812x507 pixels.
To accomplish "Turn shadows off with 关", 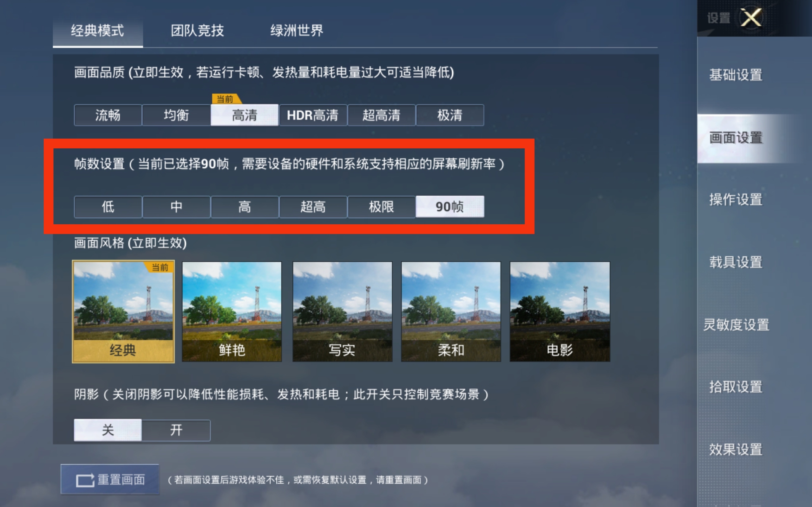I will 108,430.
